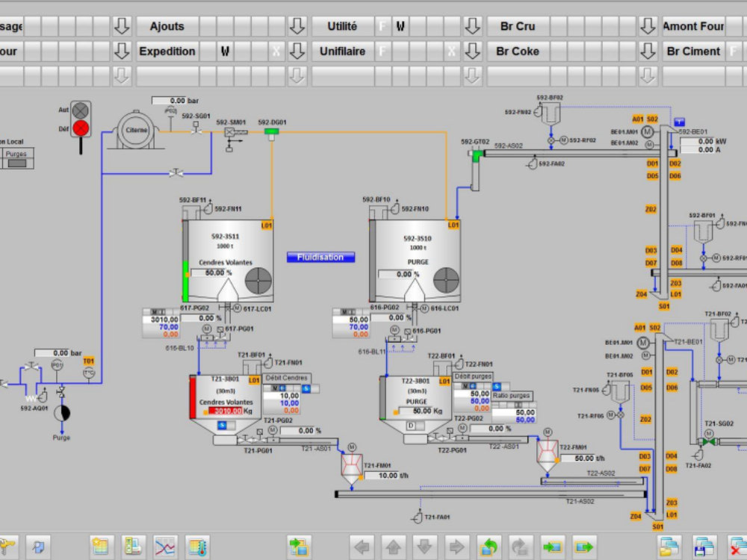
Task: Open the Ajouts navigation tab
Action: tap(167, 26)
